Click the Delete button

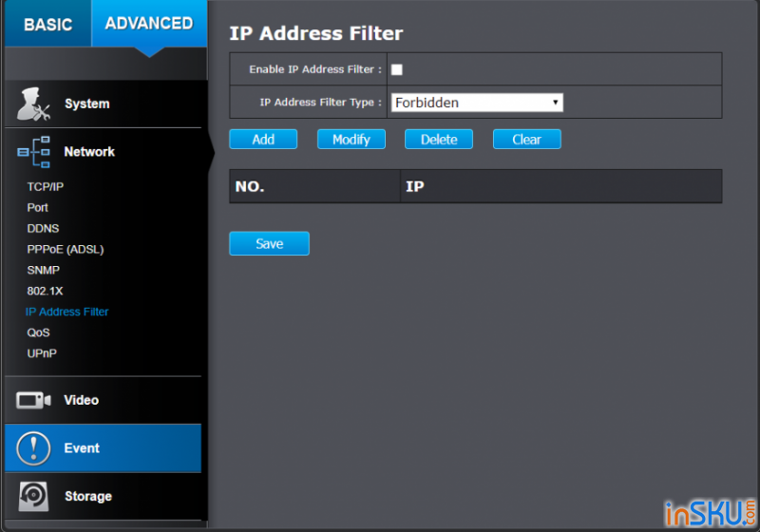439,140
